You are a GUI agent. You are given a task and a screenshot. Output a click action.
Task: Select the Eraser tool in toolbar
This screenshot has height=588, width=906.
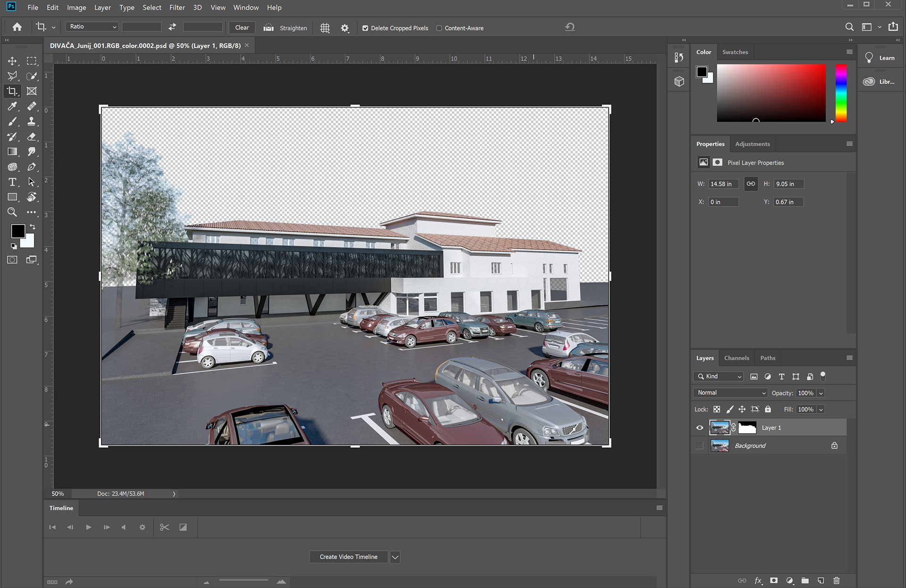point(32,137)
